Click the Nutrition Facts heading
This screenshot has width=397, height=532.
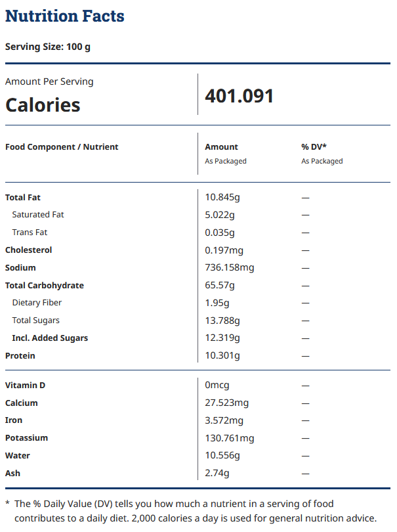coord(65,16)
